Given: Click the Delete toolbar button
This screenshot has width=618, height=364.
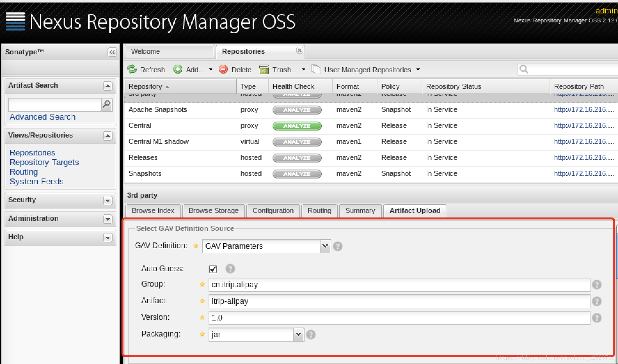Looking at the screenshot, I should [235, 69].
